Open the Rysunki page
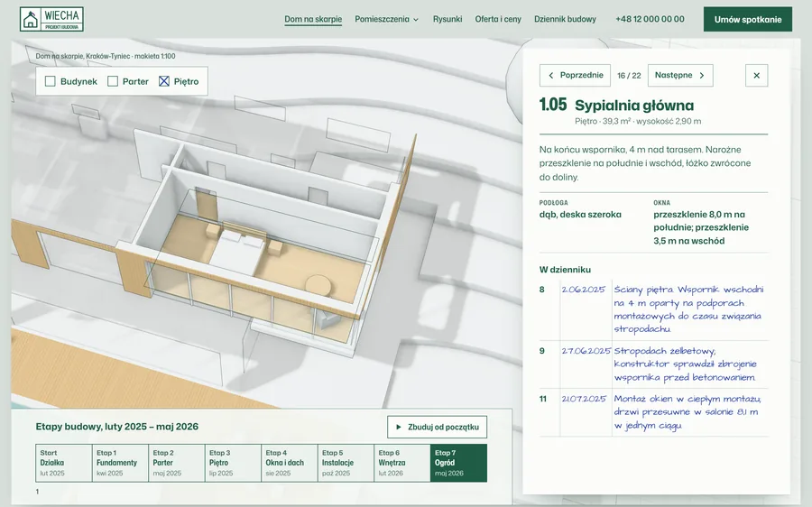812x507 pixels. coord(448,19)
